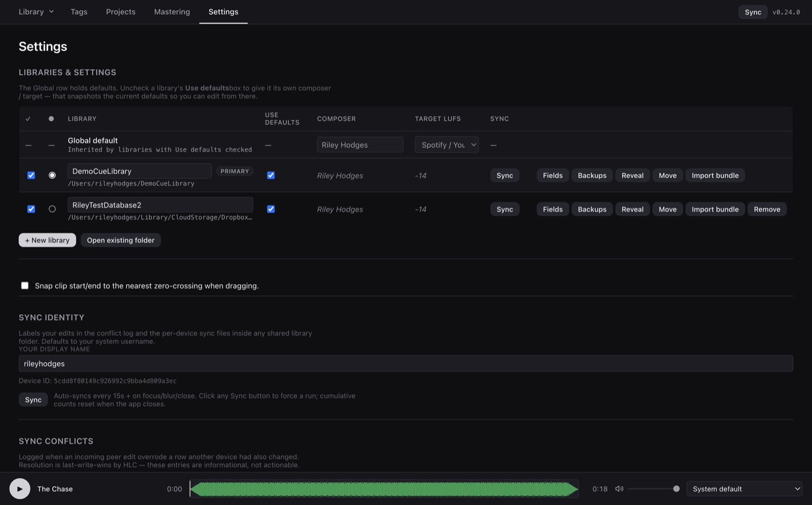The height and width of the screenshot is (505, 812).
Task: Click the RileyTestDatabase2 composer Riley Hodges
Action: pyautogui.click(x=340, y=209)
